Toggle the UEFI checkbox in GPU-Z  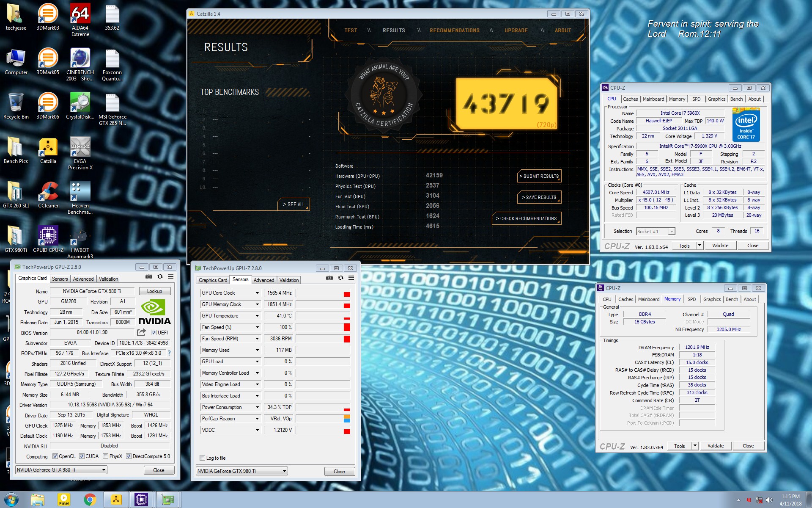pyautogui.click(x=154, y=333)
